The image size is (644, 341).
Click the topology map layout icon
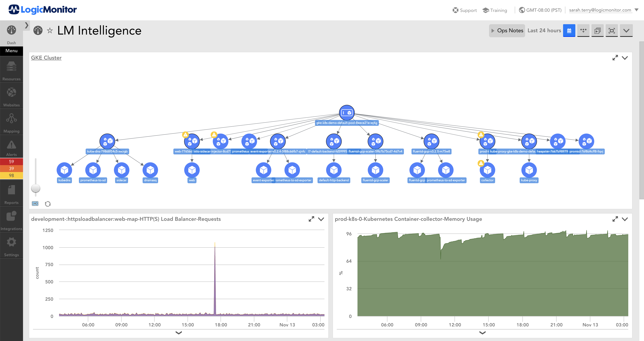pos(35,204)
